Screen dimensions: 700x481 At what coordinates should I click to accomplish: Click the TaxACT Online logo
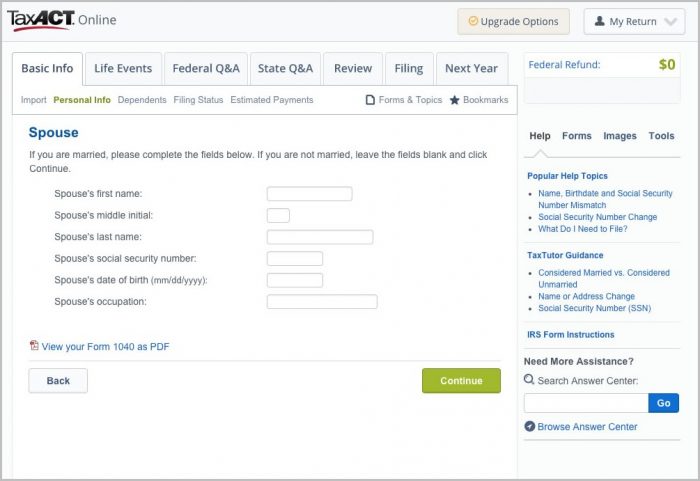pyautogui.click(x=62, y=21)
